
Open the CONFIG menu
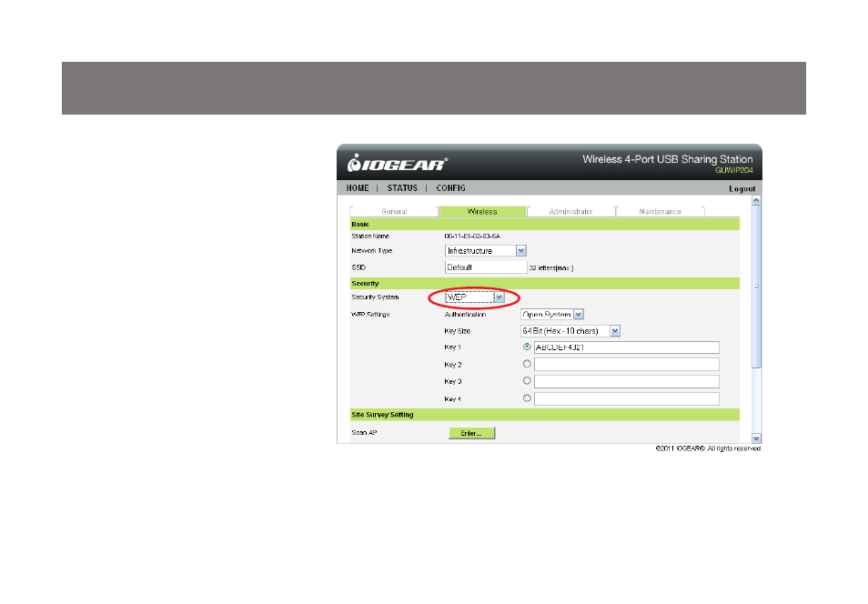(450, 188)
